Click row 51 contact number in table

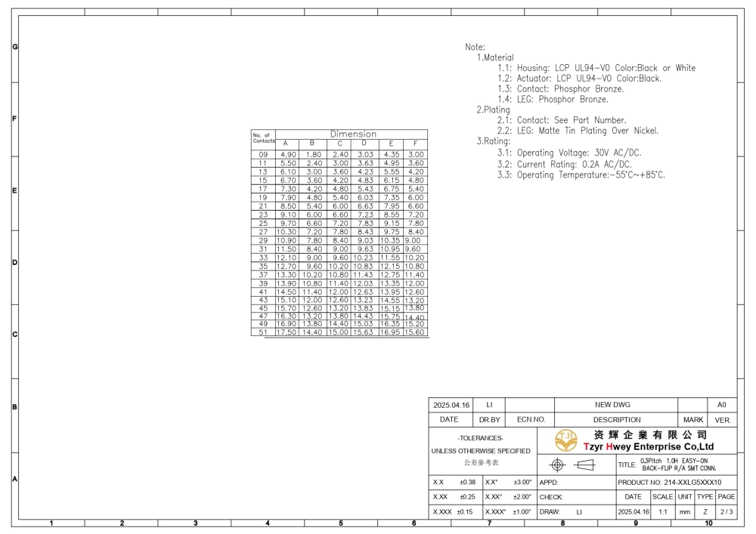pos(263,332)
